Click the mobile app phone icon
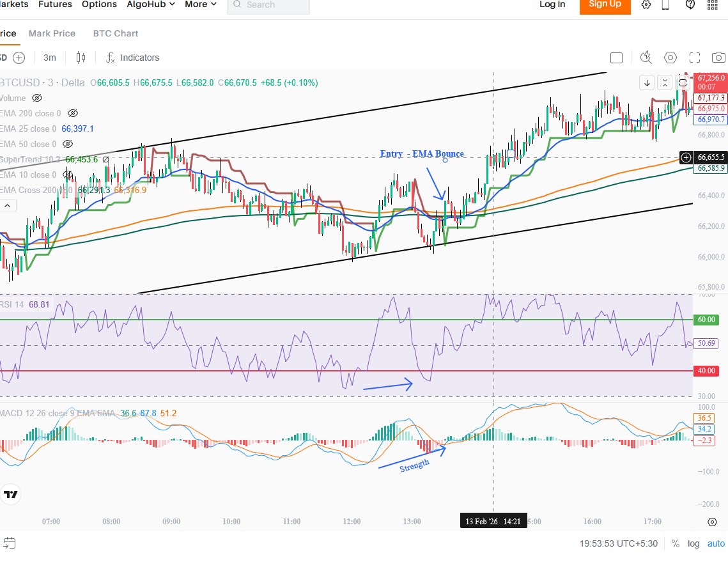This screenshot has width=728, height=569. coord(665,4)
